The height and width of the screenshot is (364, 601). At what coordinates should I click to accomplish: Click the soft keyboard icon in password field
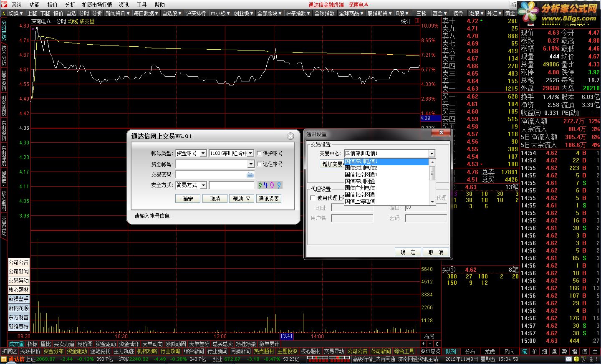(x=250, y=175)
